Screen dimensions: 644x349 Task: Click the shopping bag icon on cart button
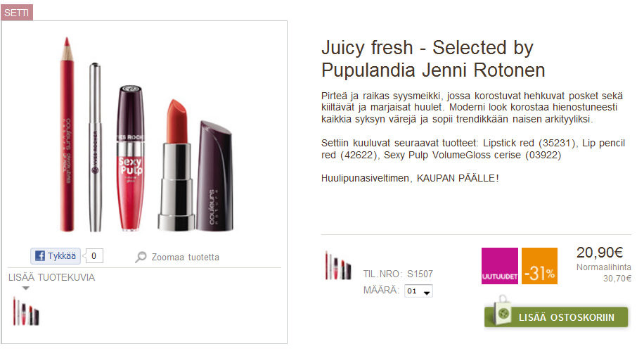501,311
